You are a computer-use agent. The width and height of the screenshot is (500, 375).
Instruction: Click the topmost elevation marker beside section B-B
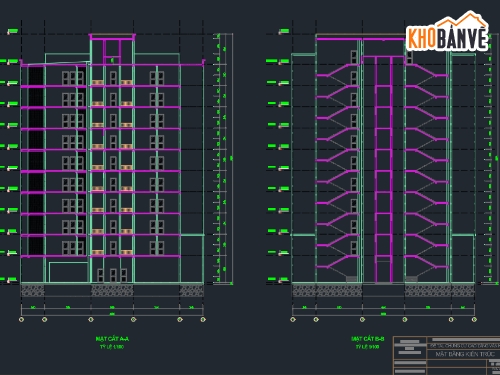coord(284,31)
